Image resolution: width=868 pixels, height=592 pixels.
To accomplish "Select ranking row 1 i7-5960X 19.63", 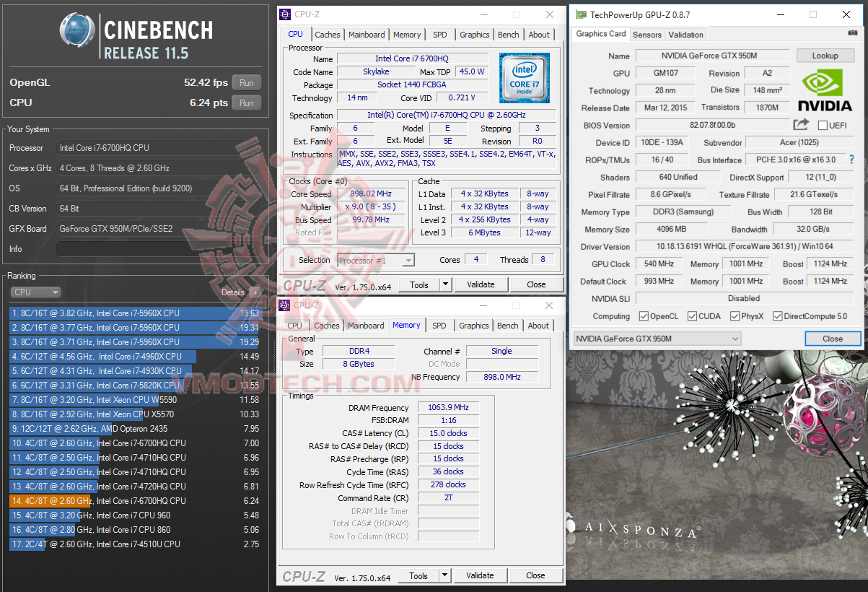I will (x=135, y=313).
